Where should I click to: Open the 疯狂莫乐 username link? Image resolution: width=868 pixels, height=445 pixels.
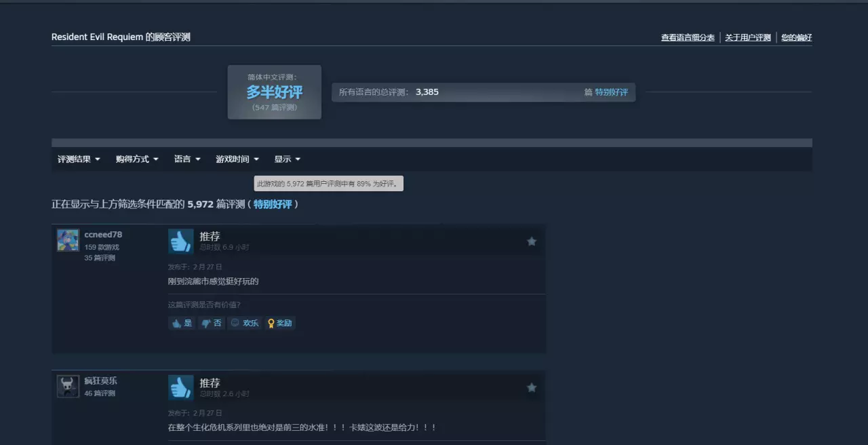tap(100, 381)
